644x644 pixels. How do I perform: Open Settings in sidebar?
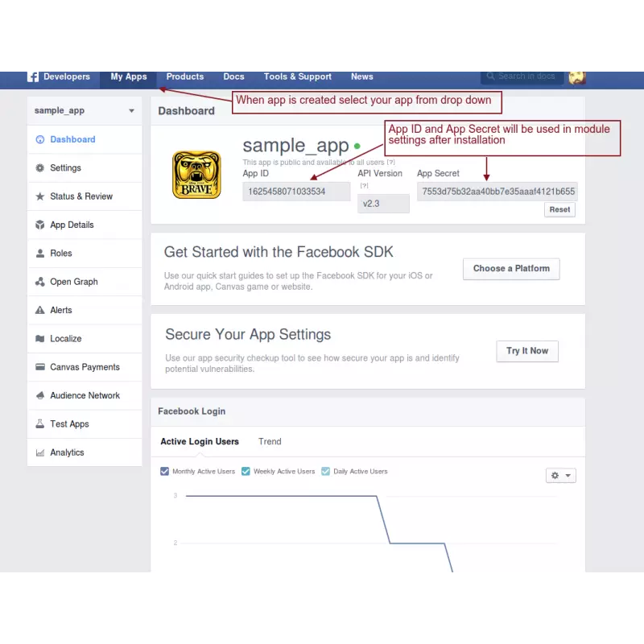(85, 168)
